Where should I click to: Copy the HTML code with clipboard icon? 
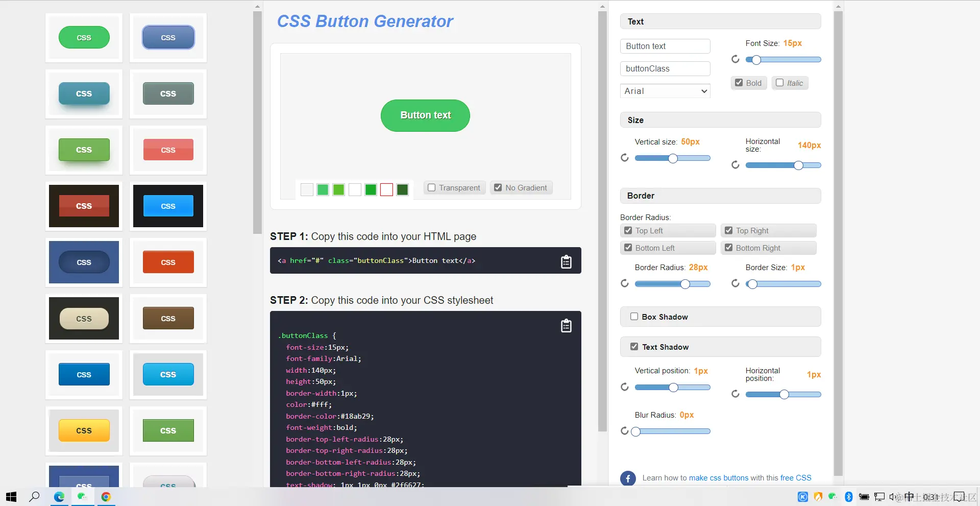click(566, 261)
